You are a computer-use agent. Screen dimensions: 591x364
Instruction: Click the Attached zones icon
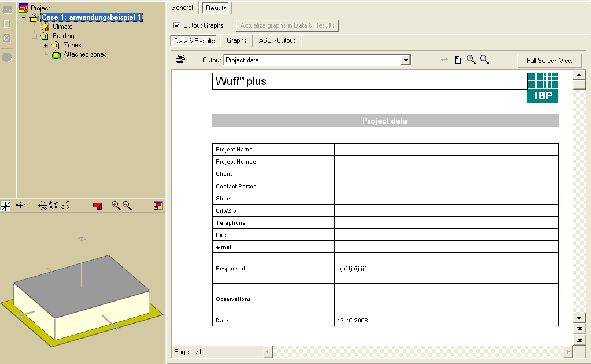(x=56, y=54)
